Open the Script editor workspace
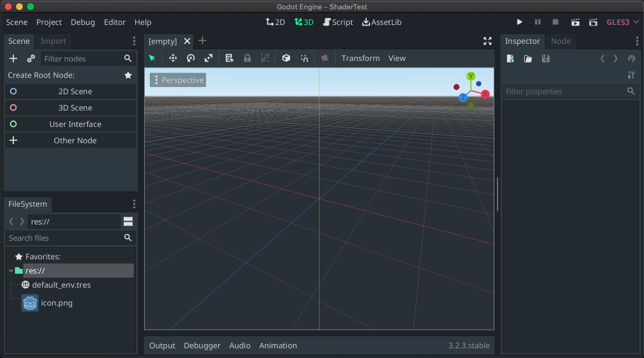 coord(338,22)
